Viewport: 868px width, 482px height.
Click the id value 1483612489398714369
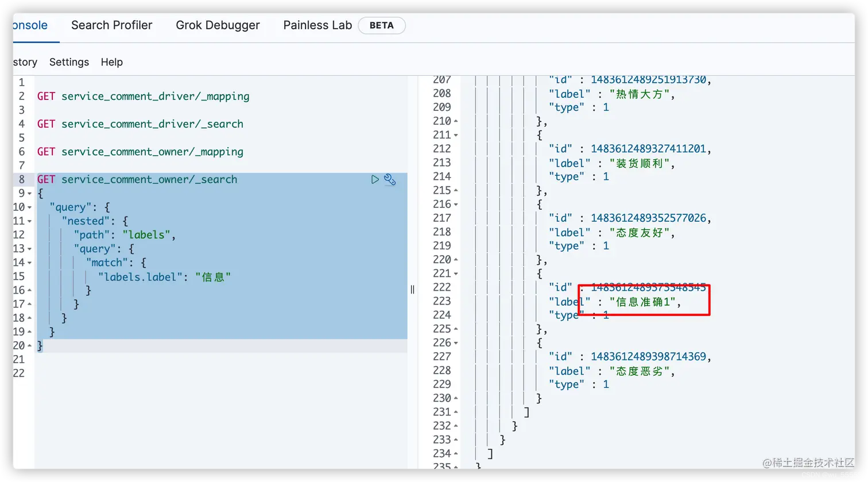tap(648, 357)
